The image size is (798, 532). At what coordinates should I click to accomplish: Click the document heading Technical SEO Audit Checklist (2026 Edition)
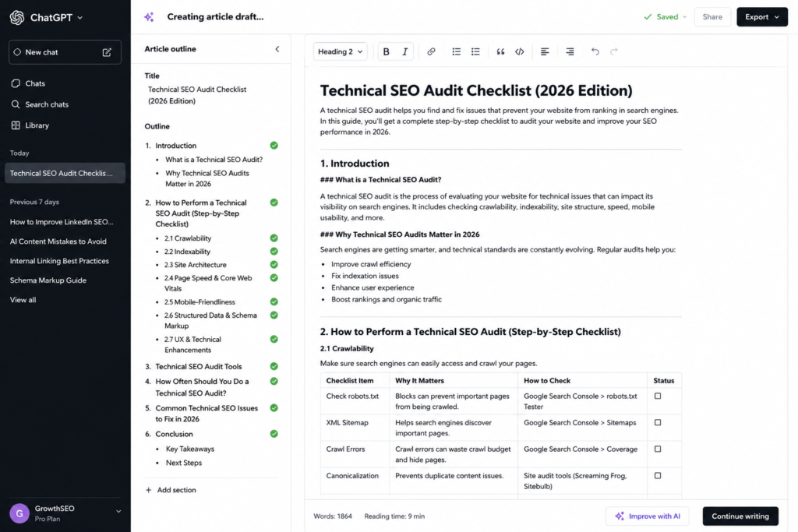point(476,90)
